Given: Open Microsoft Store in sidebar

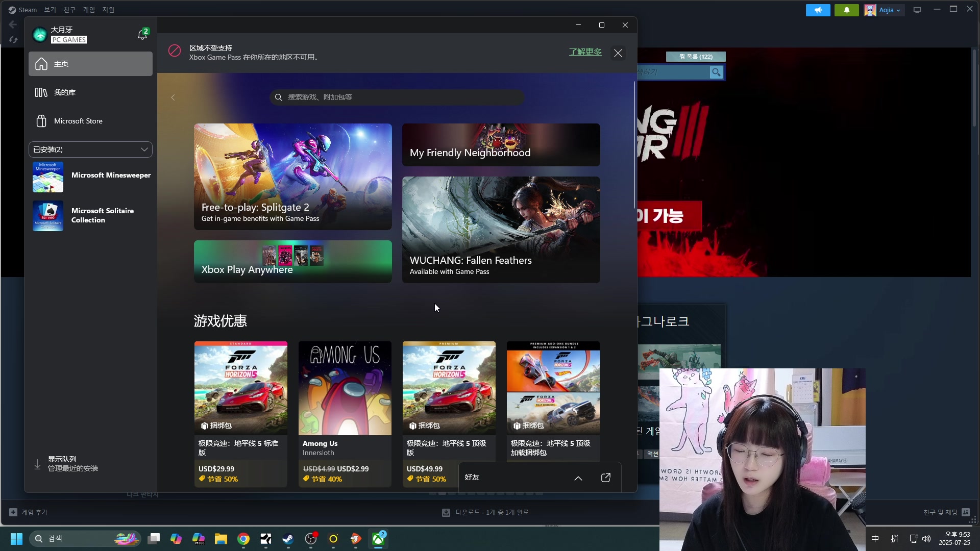Looking at the screenshot, I should pos(90,121).
